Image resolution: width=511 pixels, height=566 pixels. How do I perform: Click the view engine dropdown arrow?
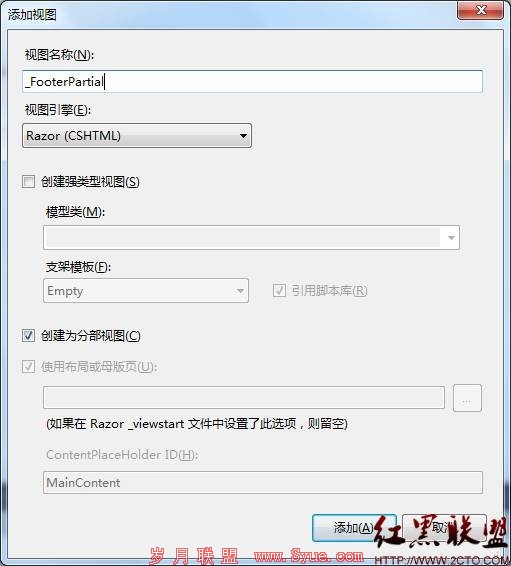click(x=243, y=136)
